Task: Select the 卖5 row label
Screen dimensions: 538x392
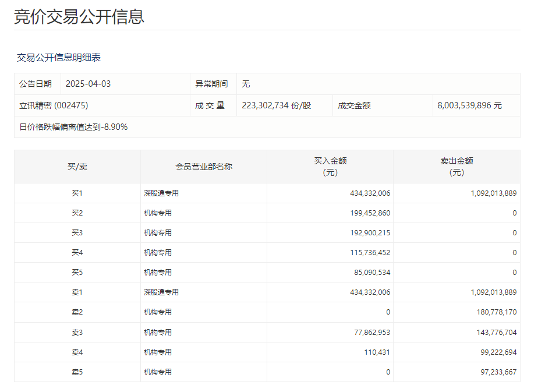Action: (x=77, y=372)
